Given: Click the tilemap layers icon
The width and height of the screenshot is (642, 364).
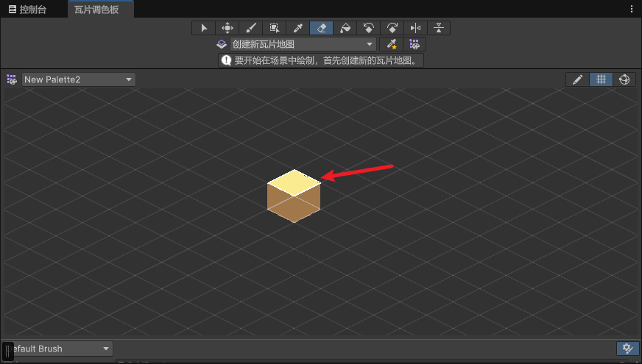Looking at the screenshot, I should click(x=222, y=44).
